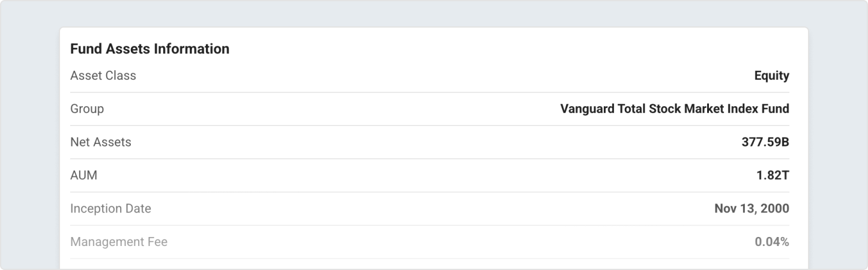Select the Nov 13, 2000 date value
Viewport: 868px width, 270px height.
coord(752,209)
